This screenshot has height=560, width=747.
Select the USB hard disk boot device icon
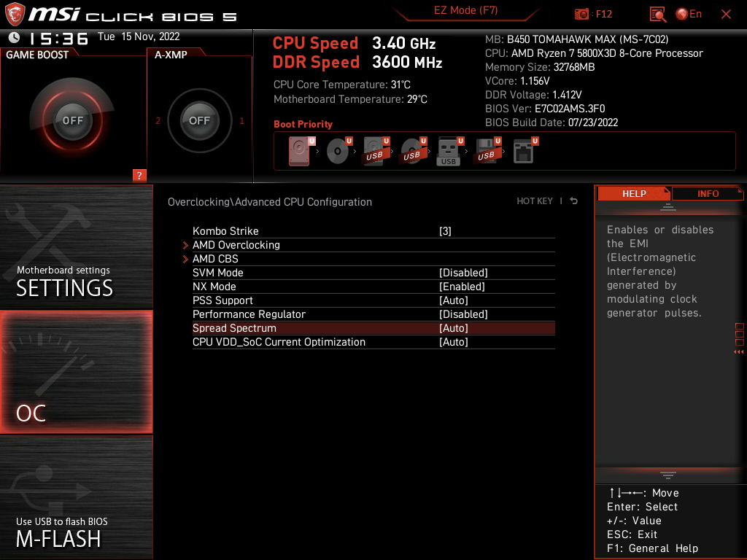click(x=376, y=151)
